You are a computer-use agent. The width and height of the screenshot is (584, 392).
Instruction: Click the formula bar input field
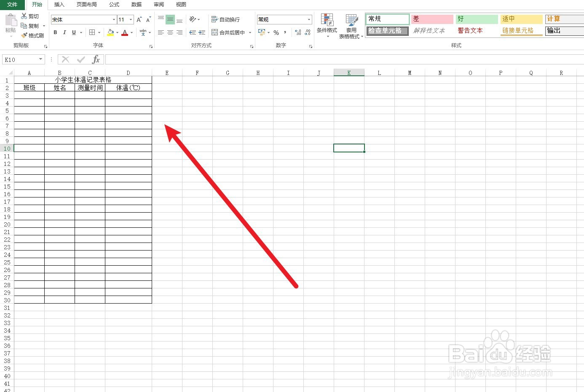[344, 59]
